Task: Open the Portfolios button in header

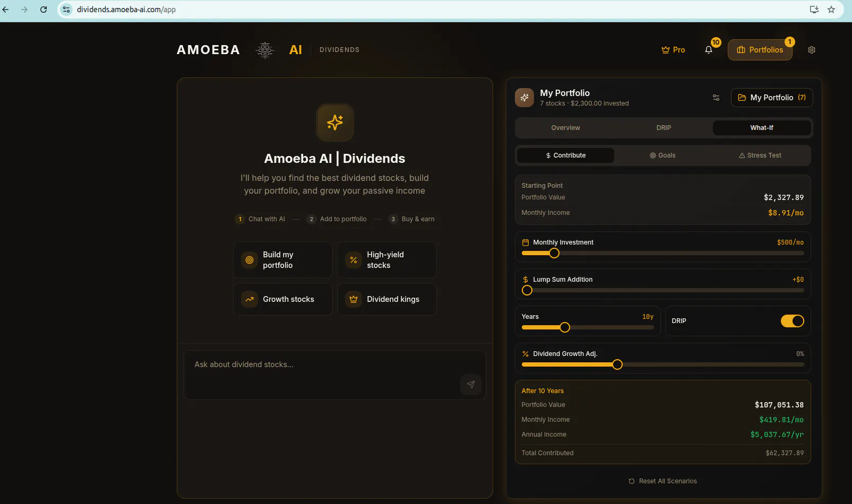Action: [760, 50]
